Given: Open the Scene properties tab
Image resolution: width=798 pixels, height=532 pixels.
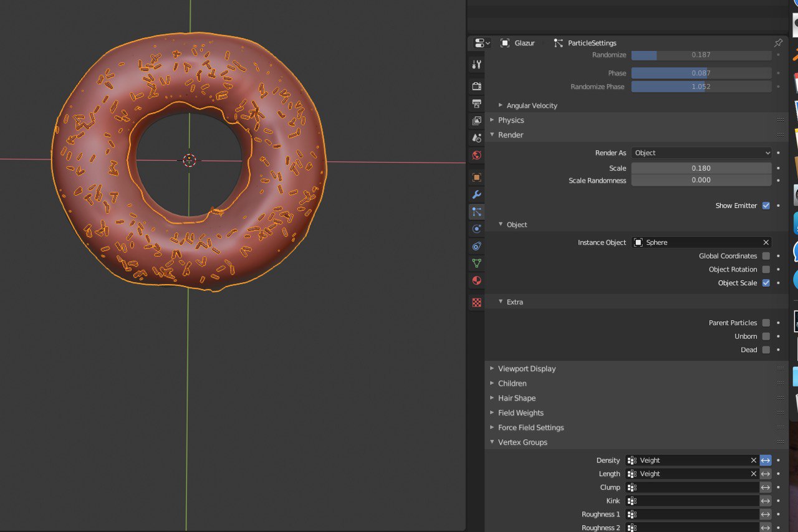Looking at the screenshot, I should [x=477, y=138].
